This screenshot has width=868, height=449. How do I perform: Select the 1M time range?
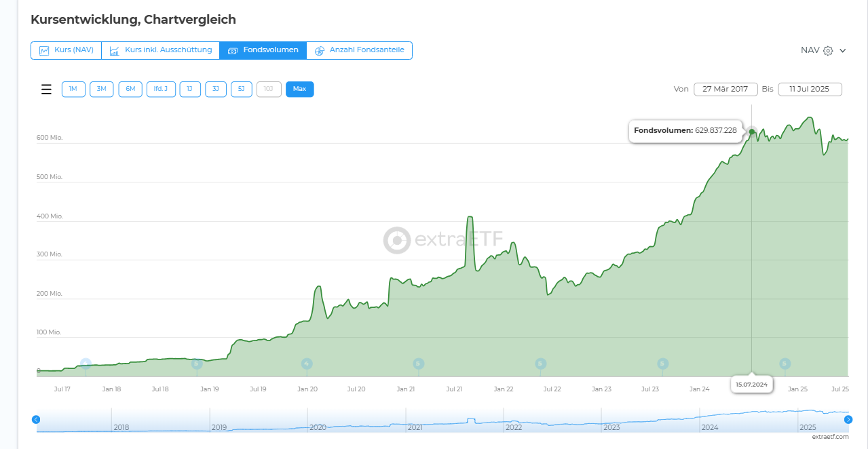tap(73, 90)
